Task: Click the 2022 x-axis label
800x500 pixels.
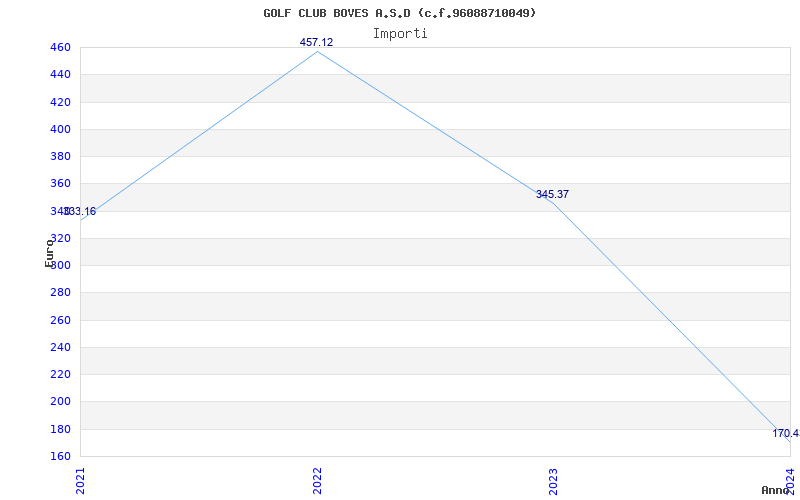Action: (317, 482)
